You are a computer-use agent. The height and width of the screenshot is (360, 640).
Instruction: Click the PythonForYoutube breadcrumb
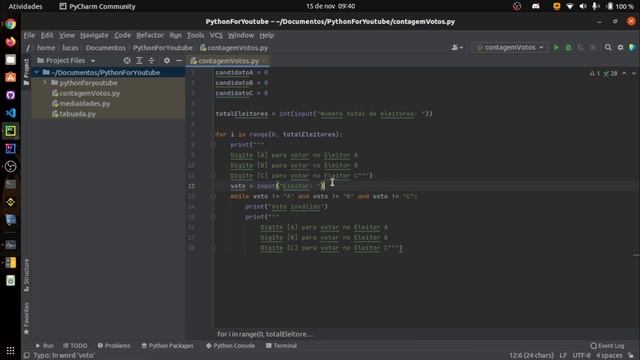162,48
